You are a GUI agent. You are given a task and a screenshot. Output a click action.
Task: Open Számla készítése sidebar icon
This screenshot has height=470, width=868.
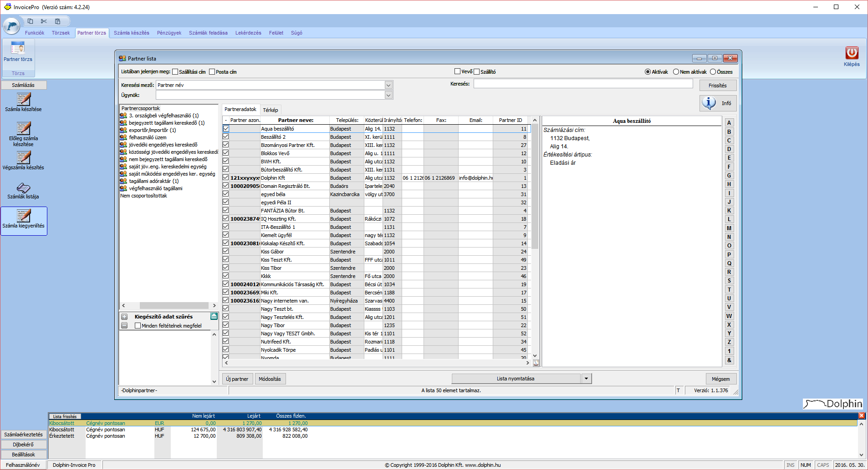(23, 102)
